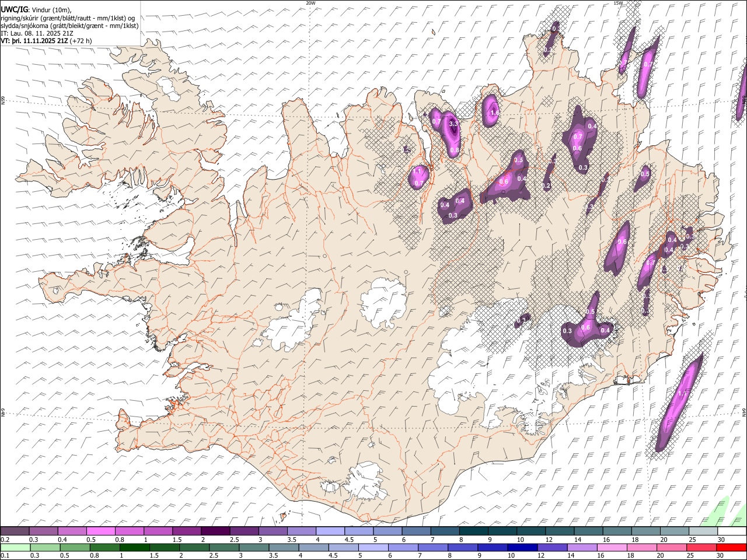
Task: Choose the violet swatch labeled 3 in upper scale
Action: pyautogui.click(x=273, y=531)
